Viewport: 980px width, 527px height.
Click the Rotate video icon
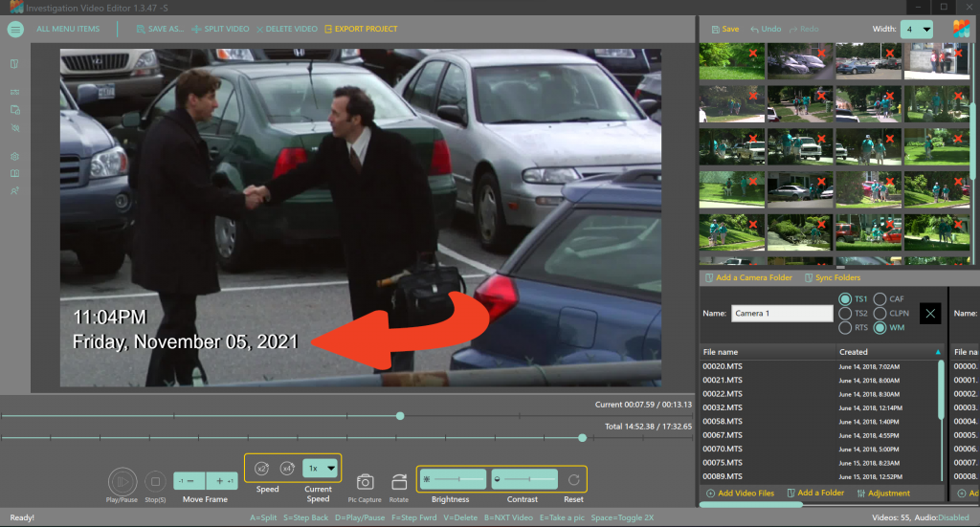click(399, 482)
